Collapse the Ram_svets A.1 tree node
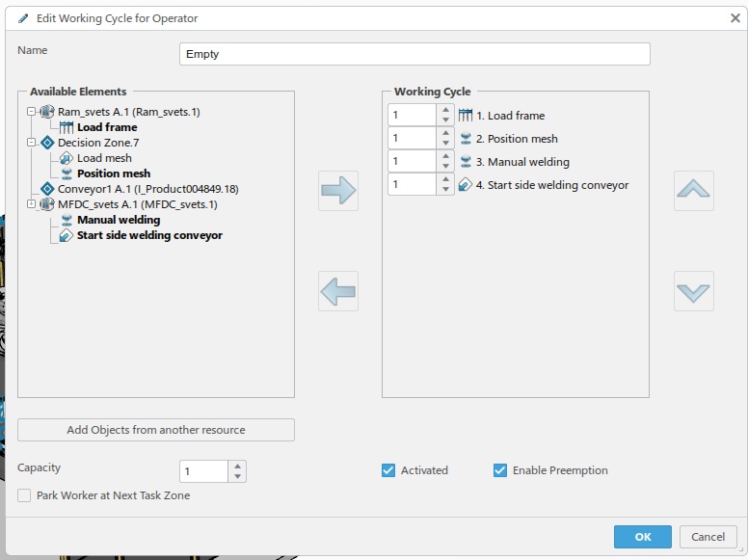 (32, 112)
